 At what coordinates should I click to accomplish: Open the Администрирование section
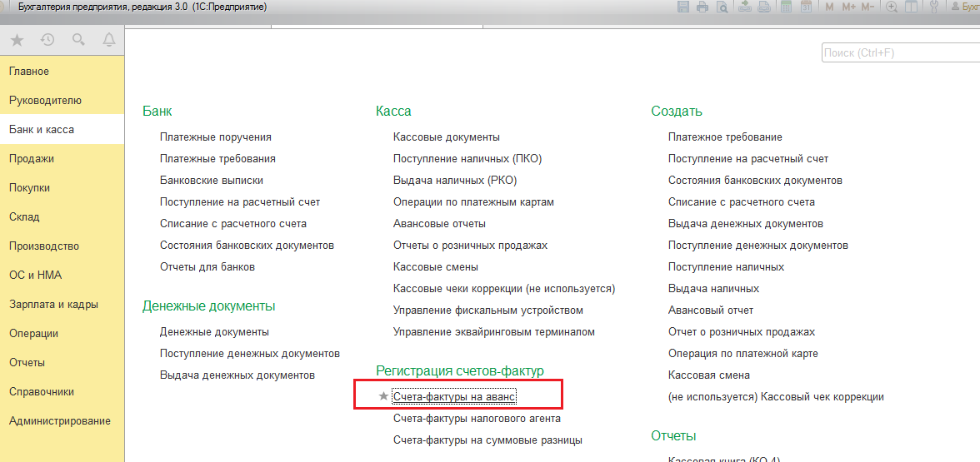(x=62, y=421)
